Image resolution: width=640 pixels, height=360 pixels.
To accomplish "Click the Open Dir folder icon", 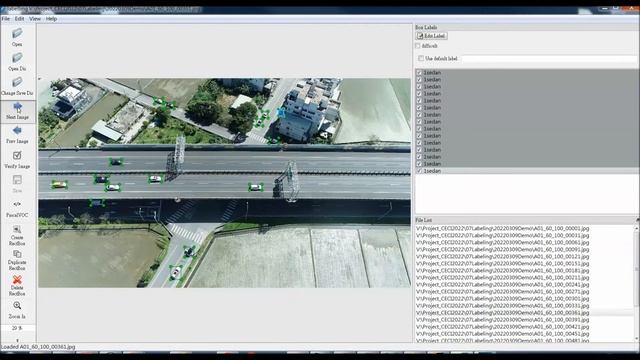I will point(17,58).
